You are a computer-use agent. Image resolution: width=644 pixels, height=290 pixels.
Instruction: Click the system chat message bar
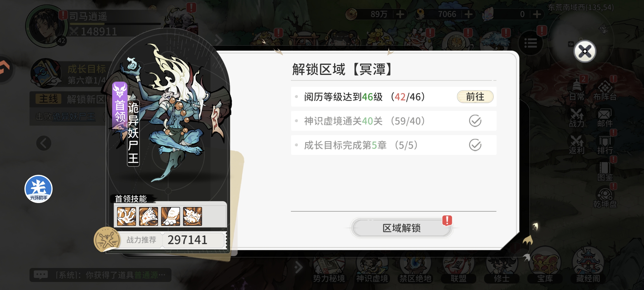coord(100,275)
